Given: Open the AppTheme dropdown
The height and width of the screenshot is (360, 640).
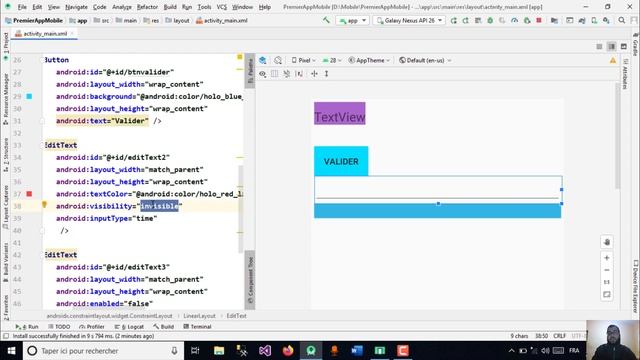Looking at the screenshot, I should 369,60.
